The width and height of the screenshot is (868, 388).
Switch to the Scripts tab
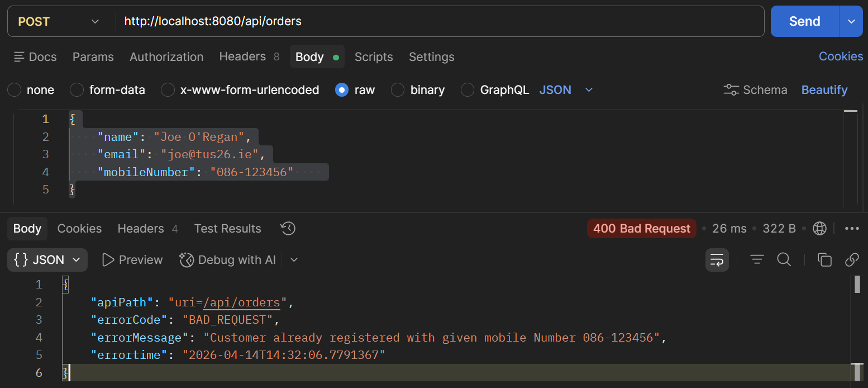click(x=374, y=57)
